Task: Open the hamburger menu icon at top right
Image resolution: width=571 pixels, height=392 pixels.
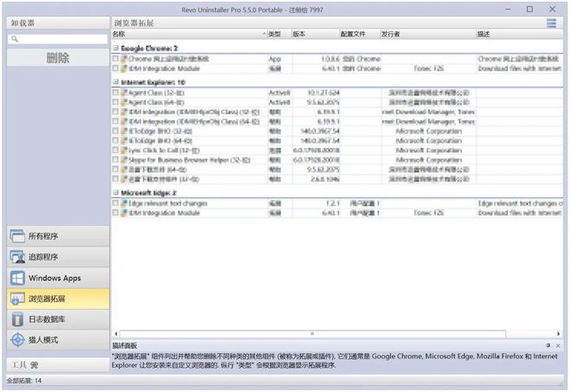Action: point(551,23)
